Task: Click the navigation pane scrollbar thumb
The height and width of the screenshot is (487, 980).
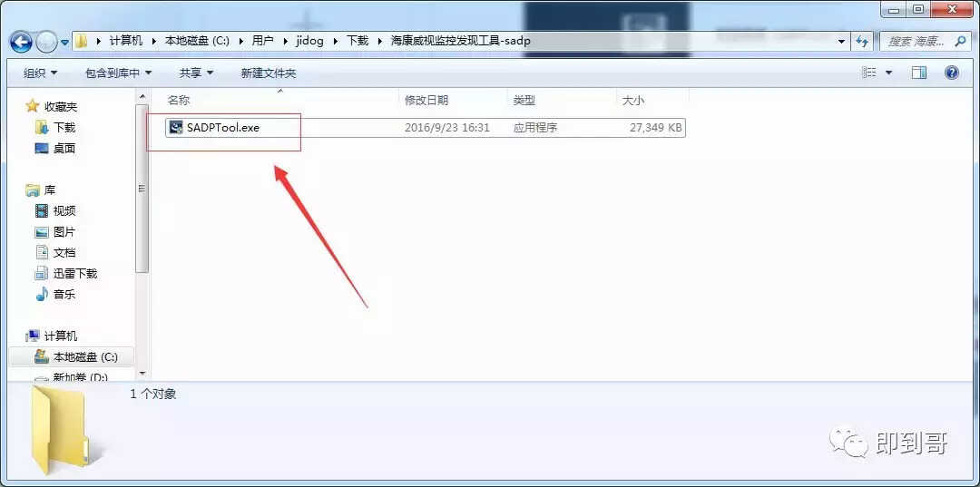Action: click(x=142, y=188)
